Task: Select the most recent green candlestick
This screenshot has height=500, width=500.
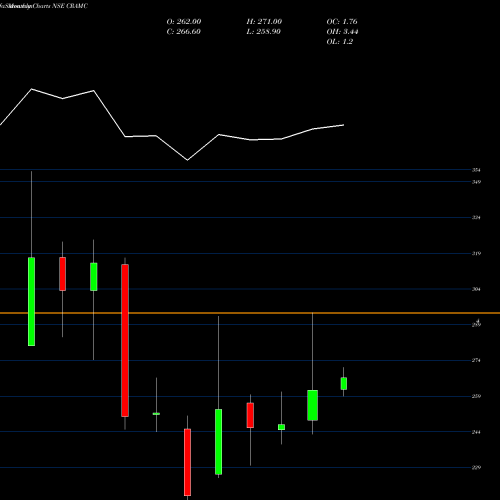Action: tap(344, 383)
